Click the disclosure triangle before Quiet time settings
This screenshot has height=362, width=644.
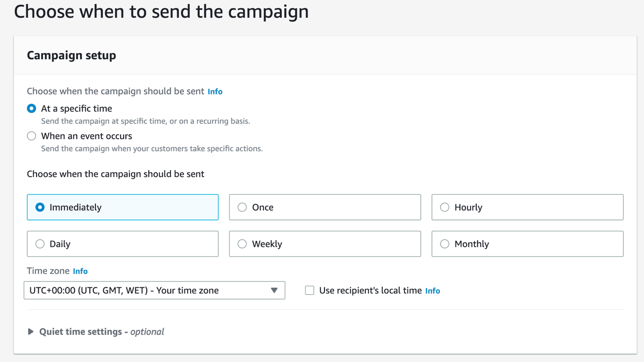click(30, 331)
